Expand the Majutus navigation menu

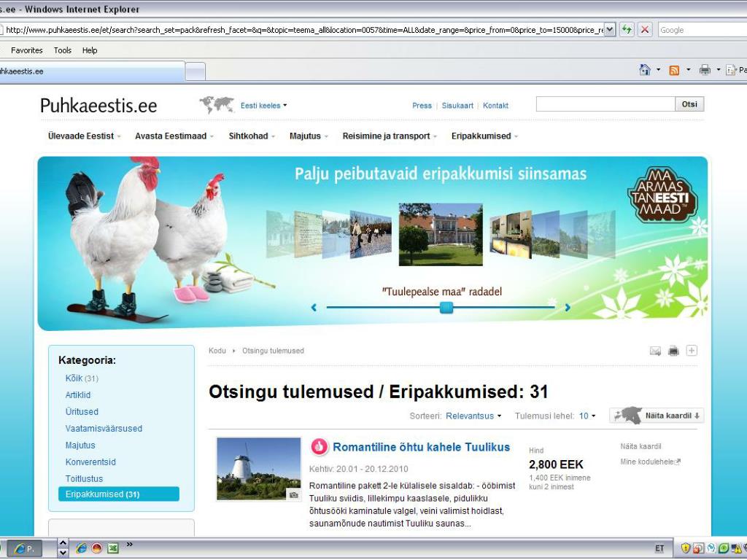click(x=309, y=136)
